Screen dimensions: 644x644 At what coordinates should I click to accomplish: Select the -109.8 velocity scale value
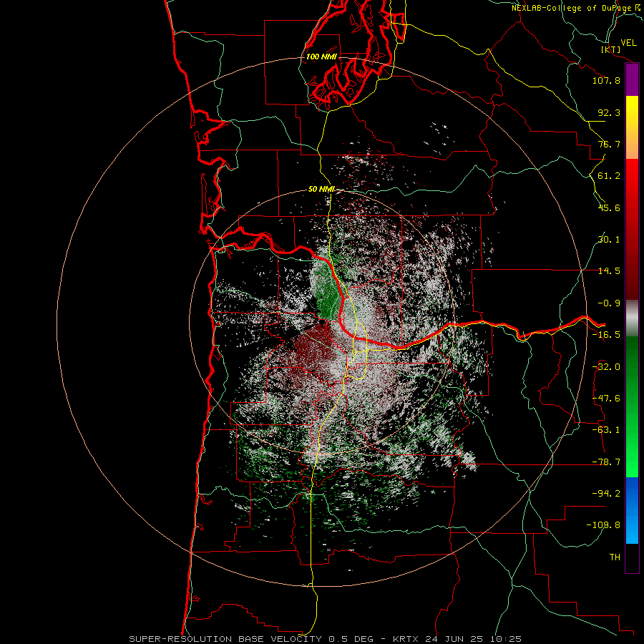click(x=603, y=525)
